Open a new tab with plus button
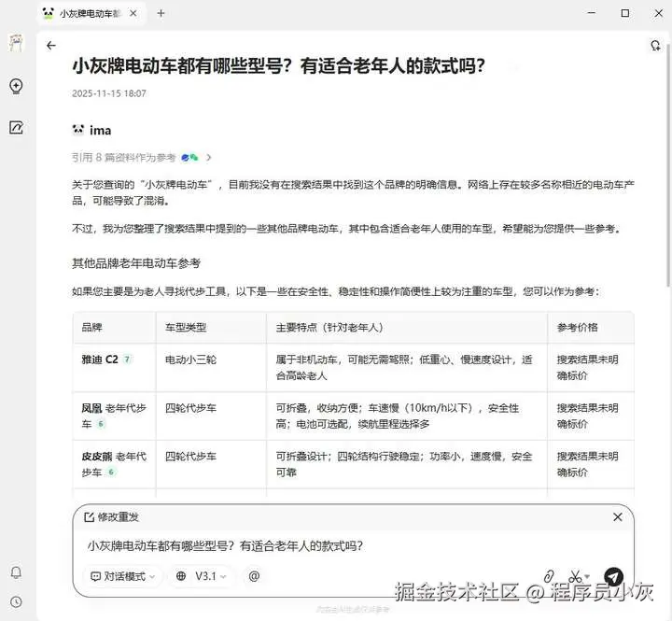The width and height of the screenshot is (672, 621). [x=161, y=13]
